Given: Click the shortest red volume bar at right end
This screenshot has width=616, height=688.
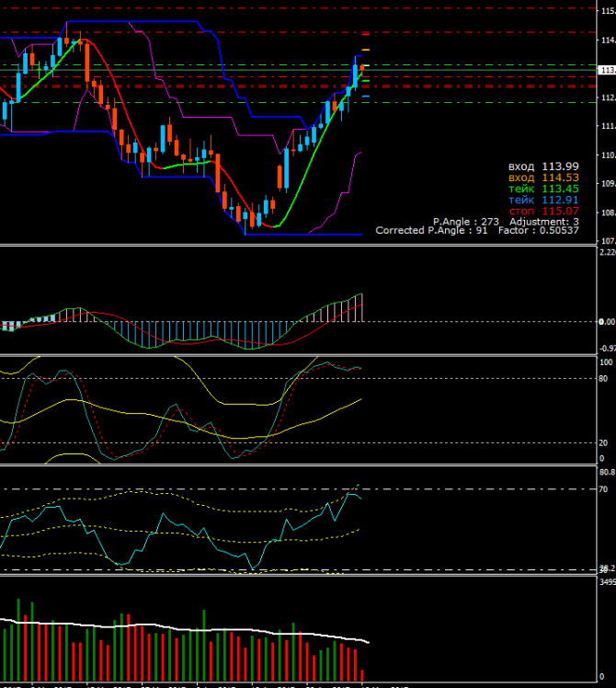Looking at the screenshot, I should click(362, 675).
